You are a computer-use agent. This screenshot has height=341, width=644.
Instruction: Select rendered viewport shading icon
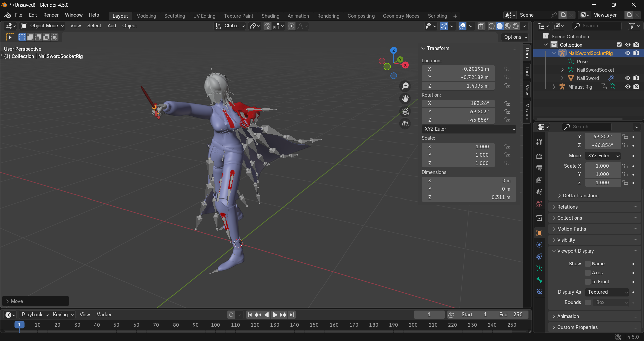tap(516, 26)
